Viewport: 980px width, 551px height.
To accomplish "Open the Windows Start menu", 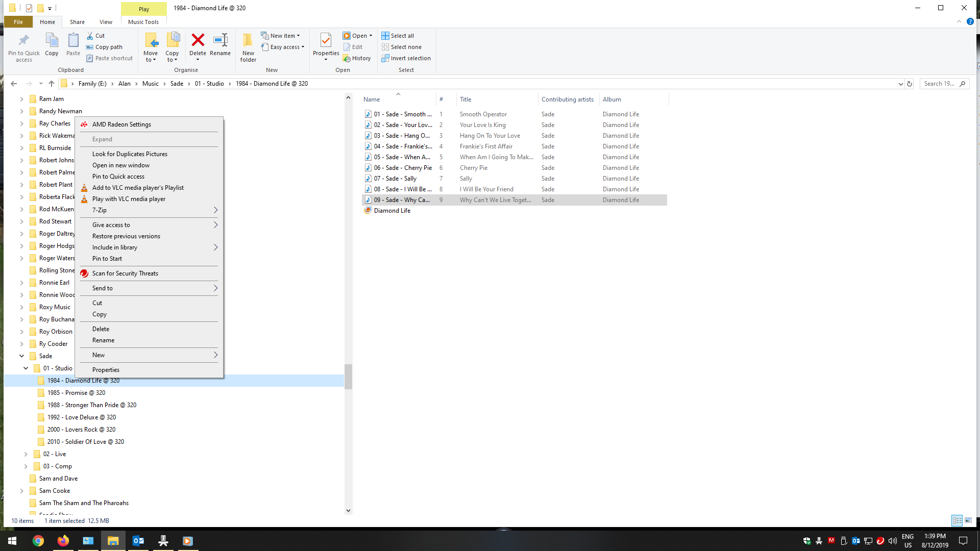I will click(12, 541).
